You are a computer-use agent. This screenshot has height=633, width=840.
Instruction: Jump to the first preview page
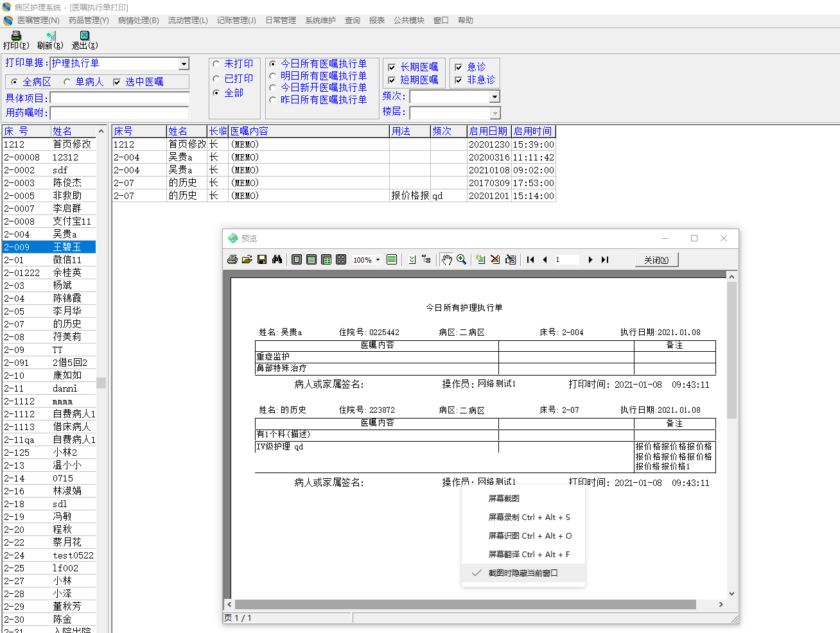pyautogui.click(x=530, y=259)
